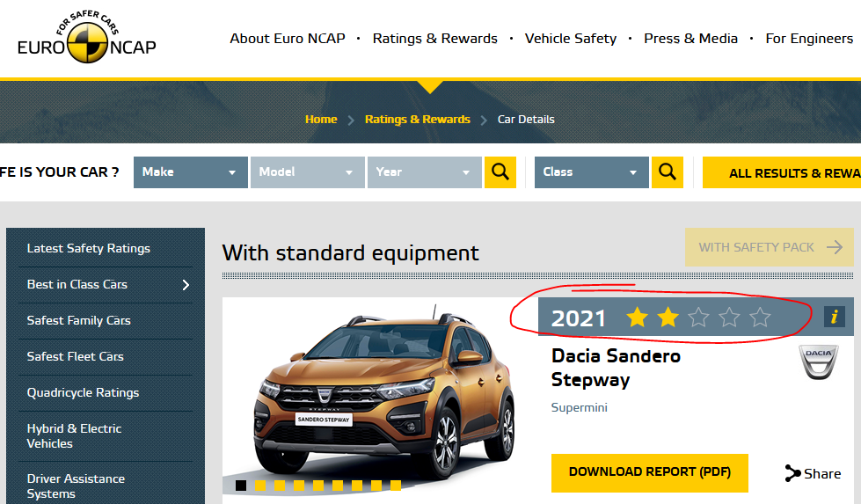Open Safest Family Cars sidebar link

78,320
